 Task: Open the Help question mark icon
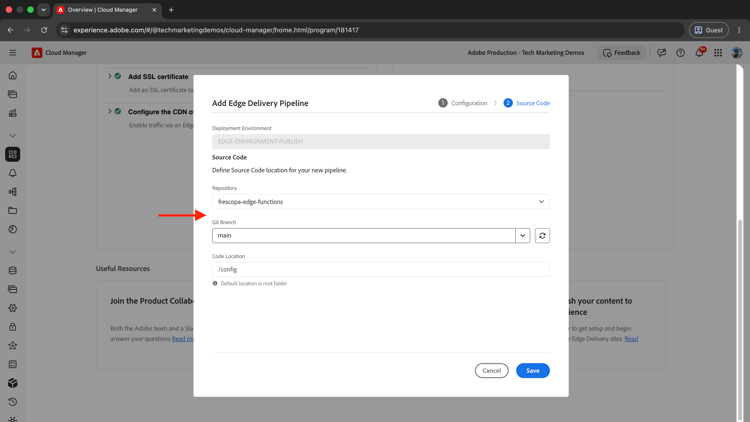tap(680, 53)
